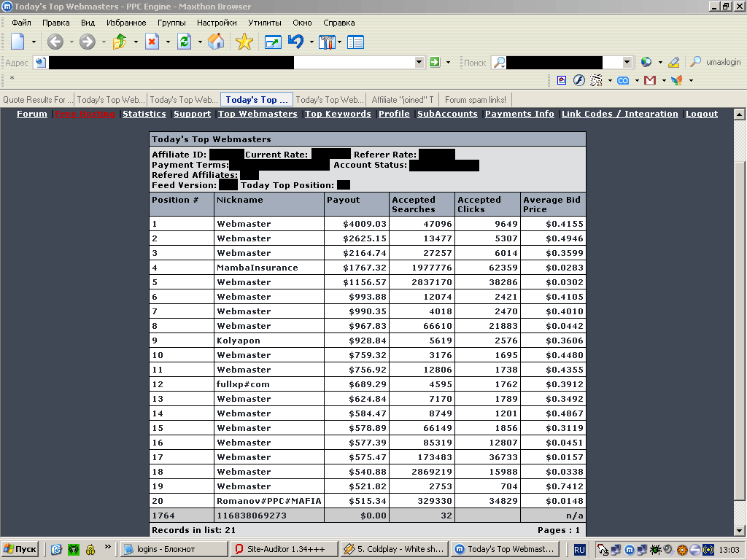Refresh the page with the green arrows icon
Screen dimensions: 747x560
[x=185, y=42]
